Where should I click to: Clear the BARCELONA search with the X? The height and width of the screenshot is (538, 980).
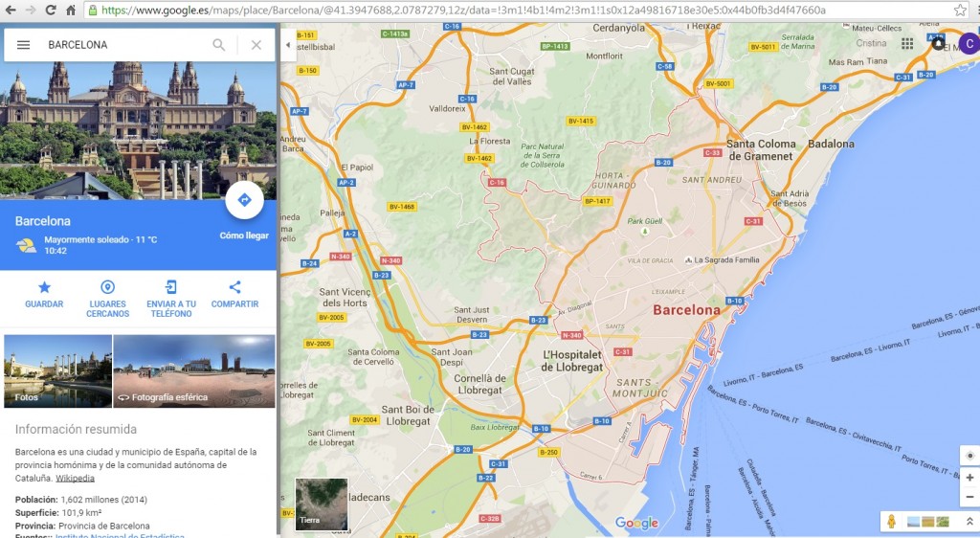[256, 45]
